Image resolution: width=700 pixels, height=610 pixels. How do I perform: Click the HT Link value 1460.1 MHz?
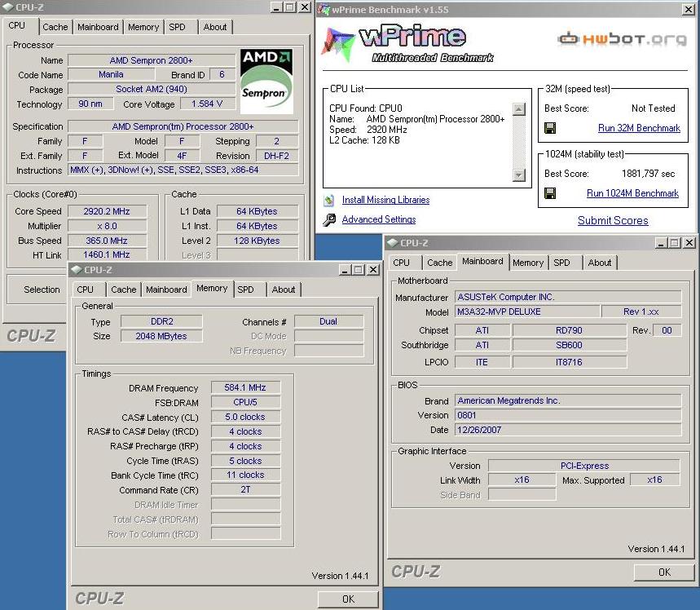(107, 254)
